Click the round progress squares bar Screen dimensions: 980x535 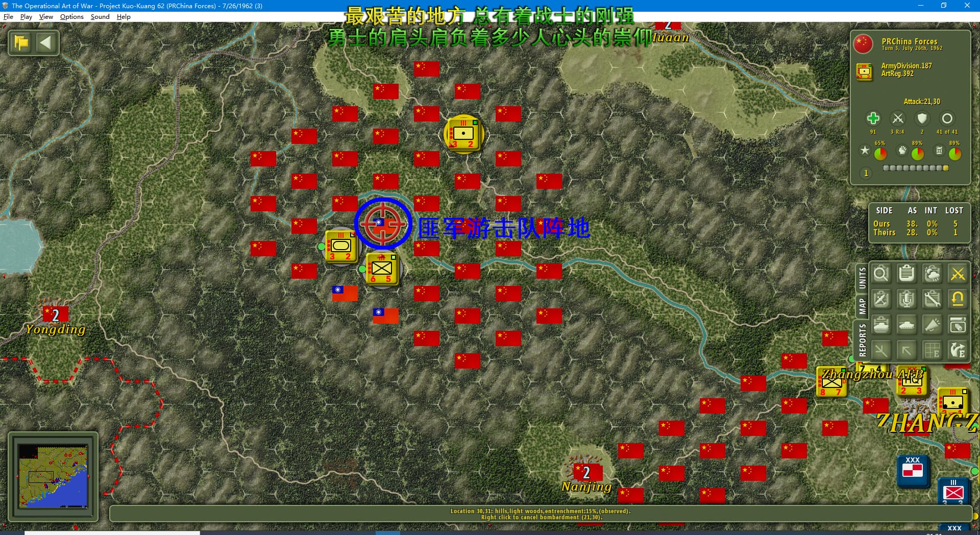click(x=916, y=168)
